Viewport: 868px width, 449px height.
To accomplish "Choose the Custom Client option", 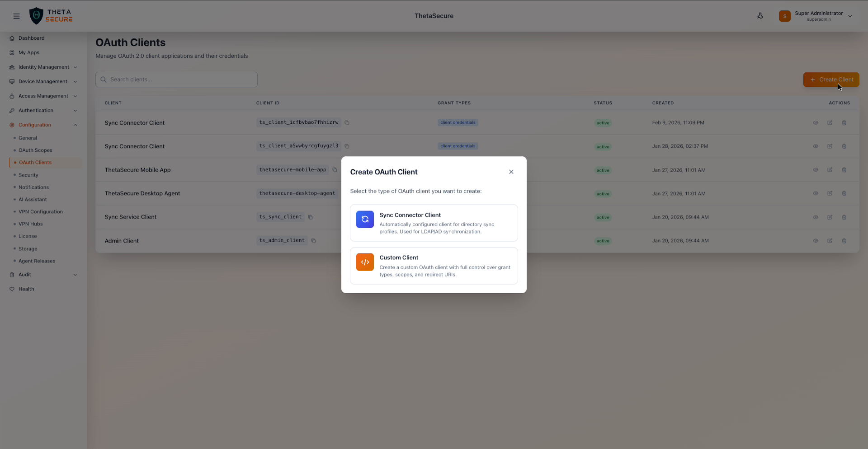I will click(434, 266).
